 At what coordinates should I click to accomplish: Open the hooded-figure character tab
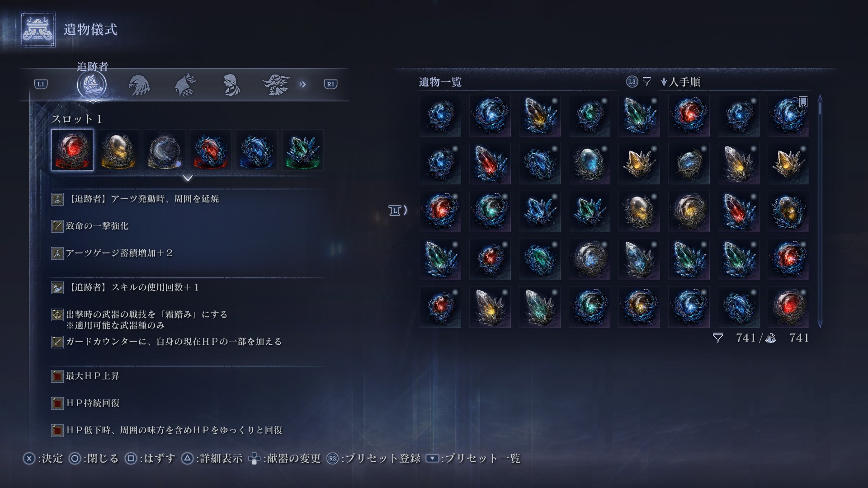(185, 84)
